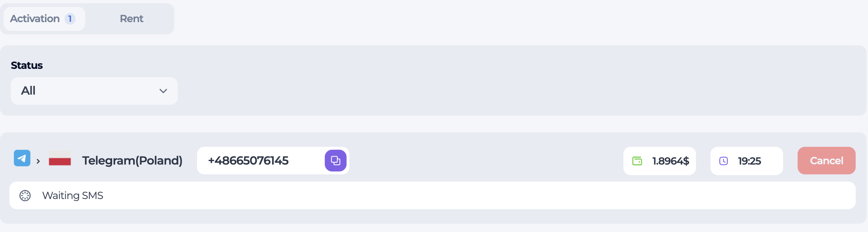Click the Telegram service icon

22,158
